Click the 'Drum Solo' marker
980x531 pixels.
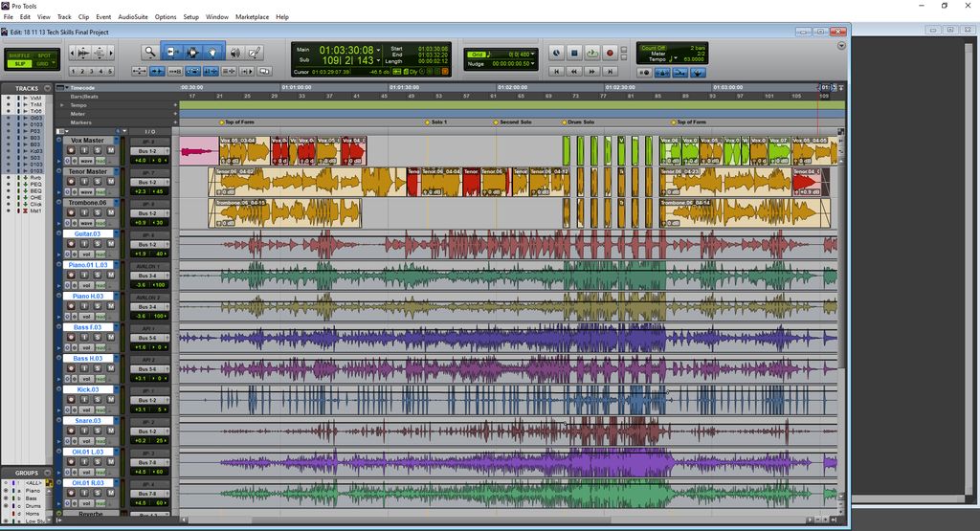578,122
